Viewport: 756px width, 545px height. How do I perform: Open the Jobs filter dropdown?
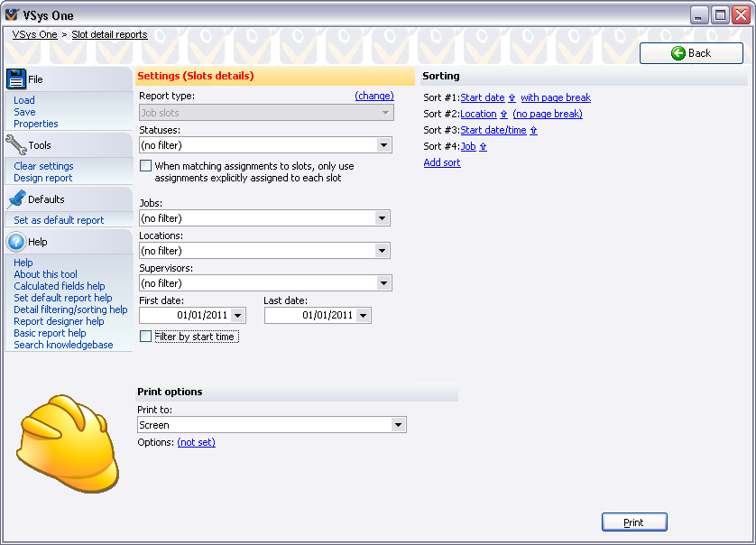tap(382, 218)
